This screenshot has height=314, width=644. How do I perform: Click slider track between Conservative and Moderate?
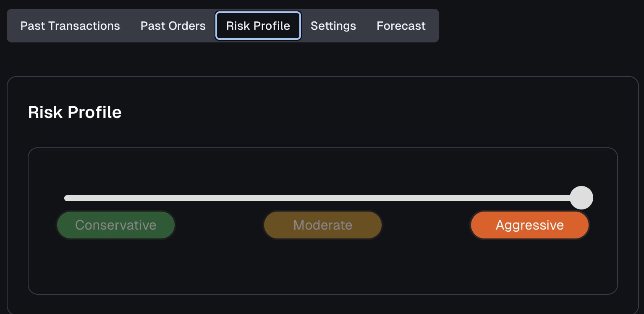point(218,198)
